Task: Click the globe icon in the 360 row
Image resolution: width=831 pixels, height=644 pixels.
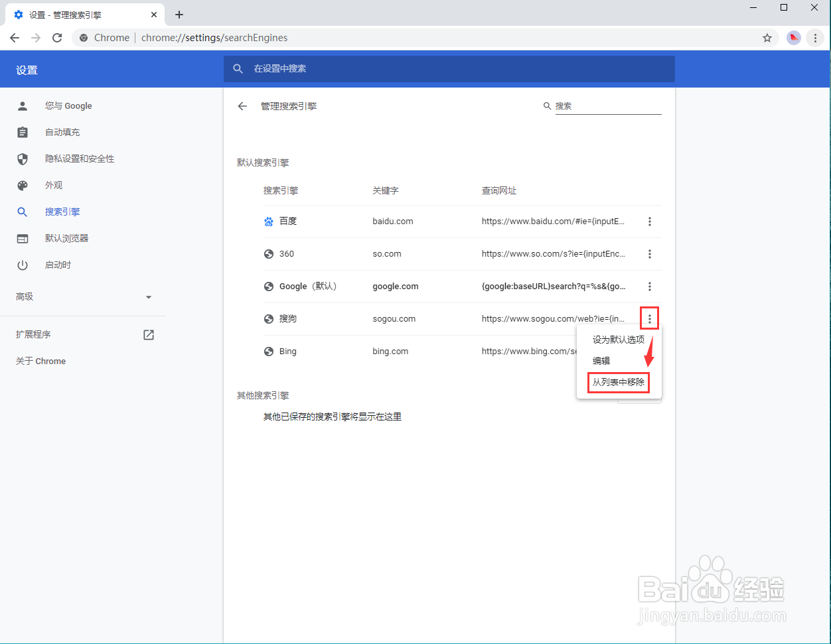Action: pos(269,254)
